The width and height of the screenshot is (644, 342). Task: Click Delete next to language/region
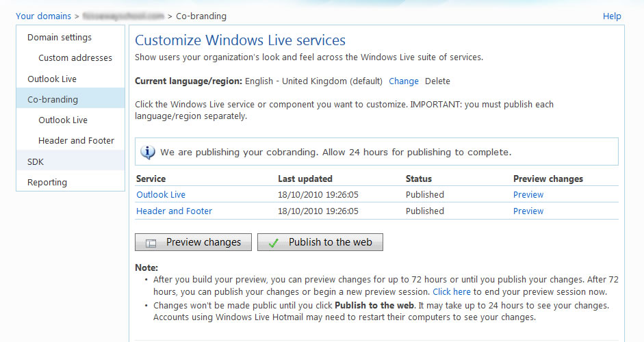pos(437,81)
